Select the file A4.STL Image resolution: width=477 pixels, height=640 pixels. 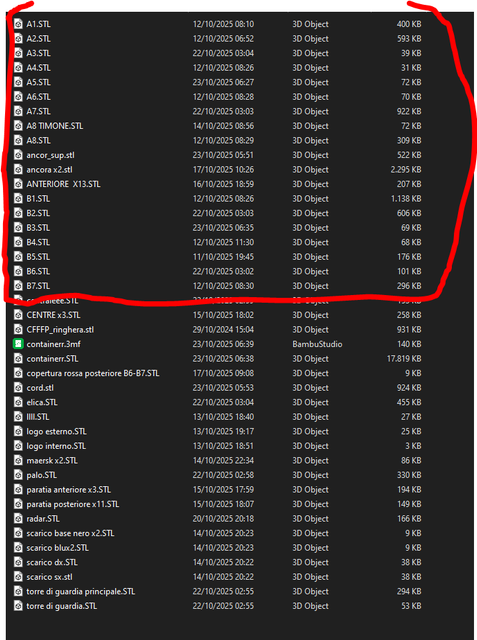click(x=39, y=68)
